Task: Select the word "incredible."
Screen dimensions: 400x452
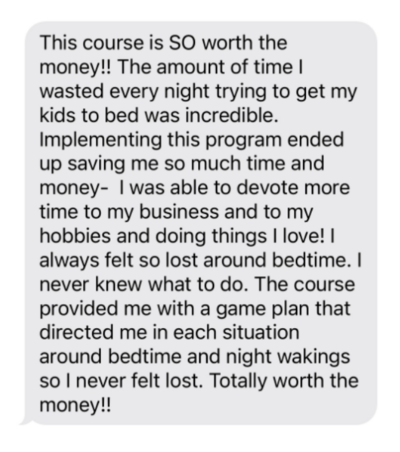Action: pyautogui.click(x=232, y=115)
